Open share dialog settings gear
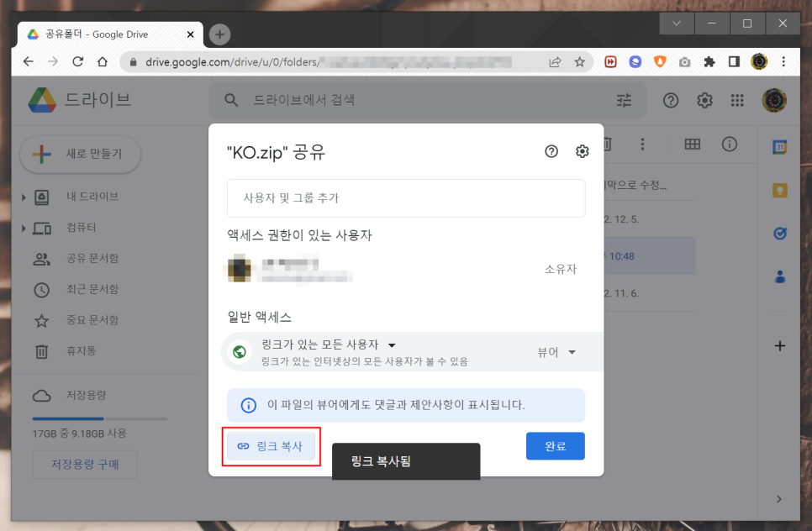 [x=582, y=151]
